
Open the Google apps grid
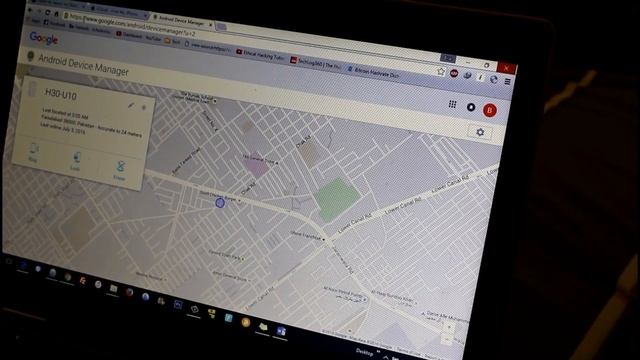tap(452, 104)
